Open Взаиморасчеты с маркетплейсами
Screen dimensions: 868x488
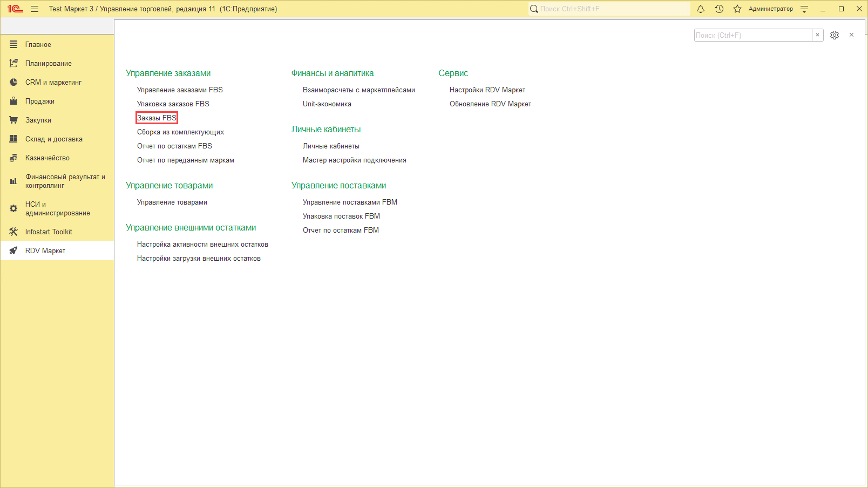pos(359,90)
